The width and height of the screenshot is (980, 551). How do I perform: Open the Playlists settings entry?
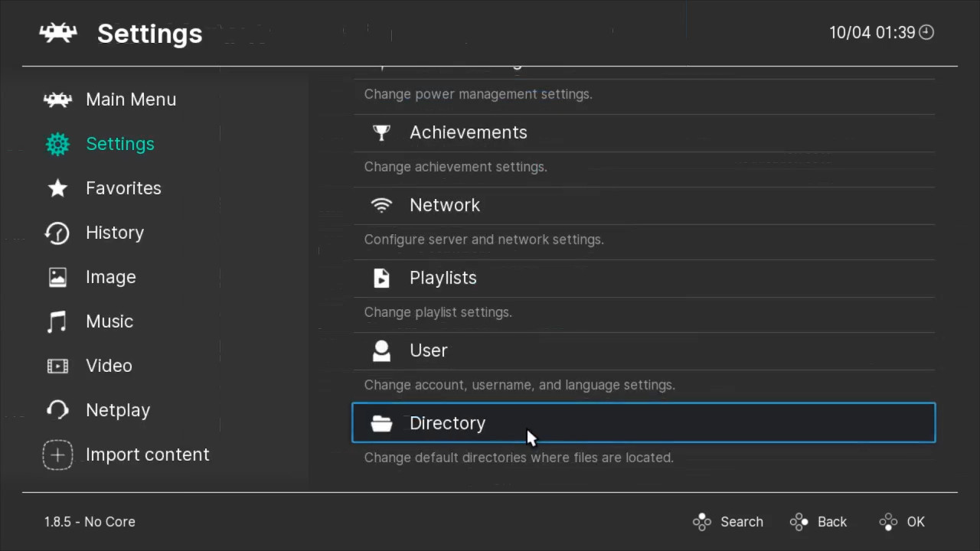[443, 278]
